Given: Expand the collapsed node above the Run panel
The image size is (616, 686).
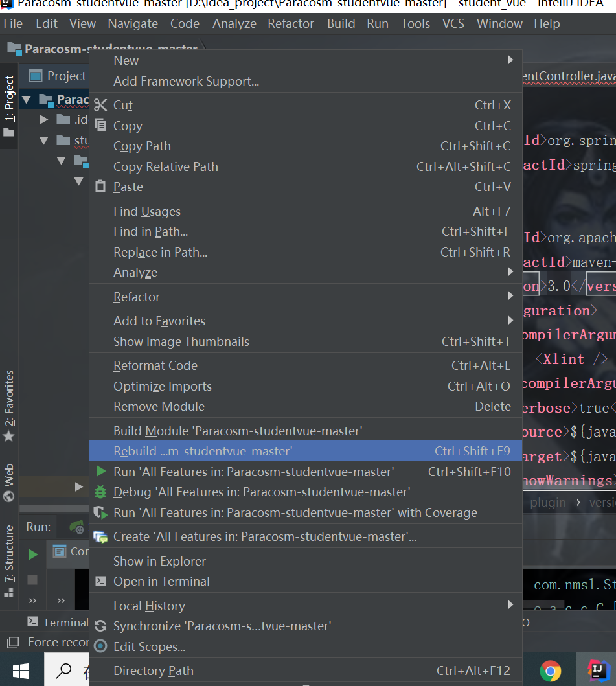Looking at the screenshot, I should (x=79, y=486).
